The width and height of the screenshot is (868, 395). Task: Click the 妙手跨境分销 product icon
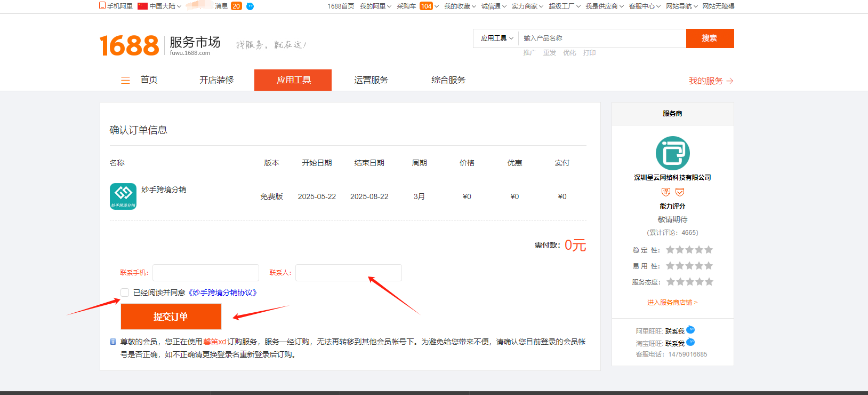(123, 196)
